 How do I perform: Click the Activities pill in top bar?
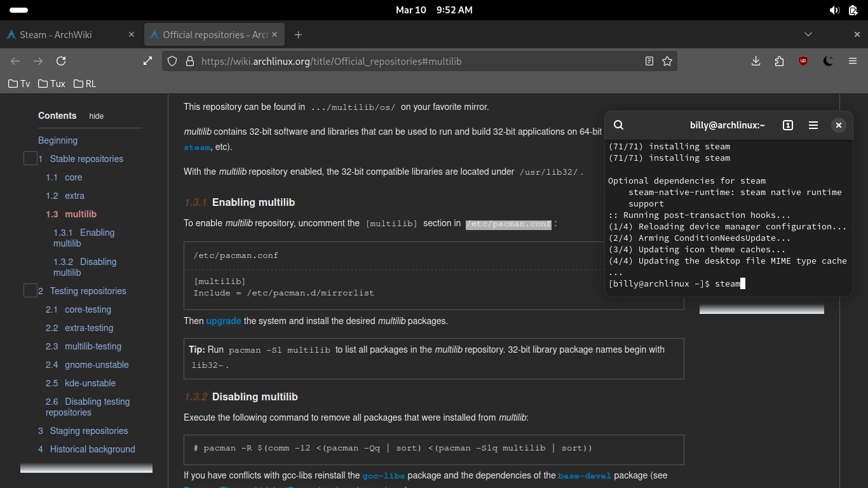(x=19, y=10)
